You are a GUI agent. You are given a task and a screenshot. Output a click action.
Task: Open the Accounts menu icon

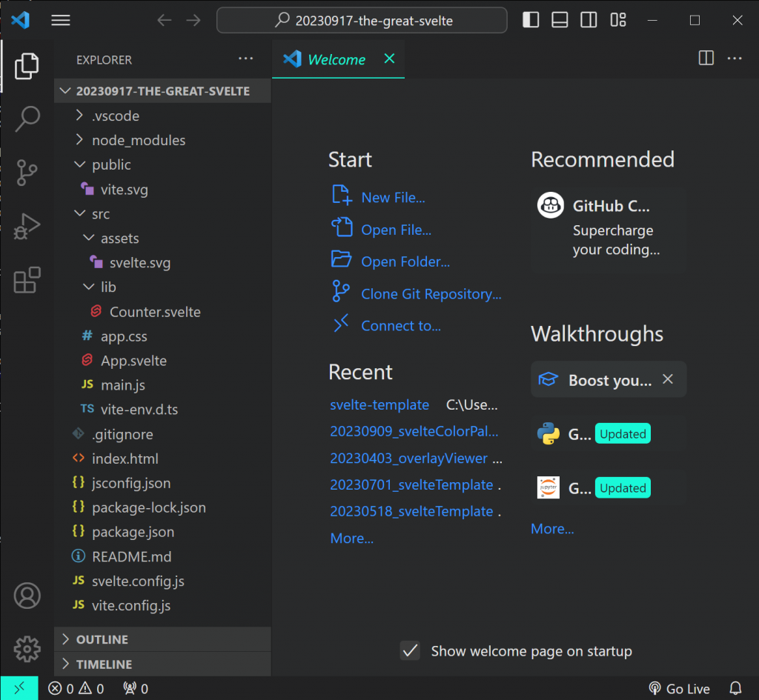pyautogui.click(x=27, y=596)
